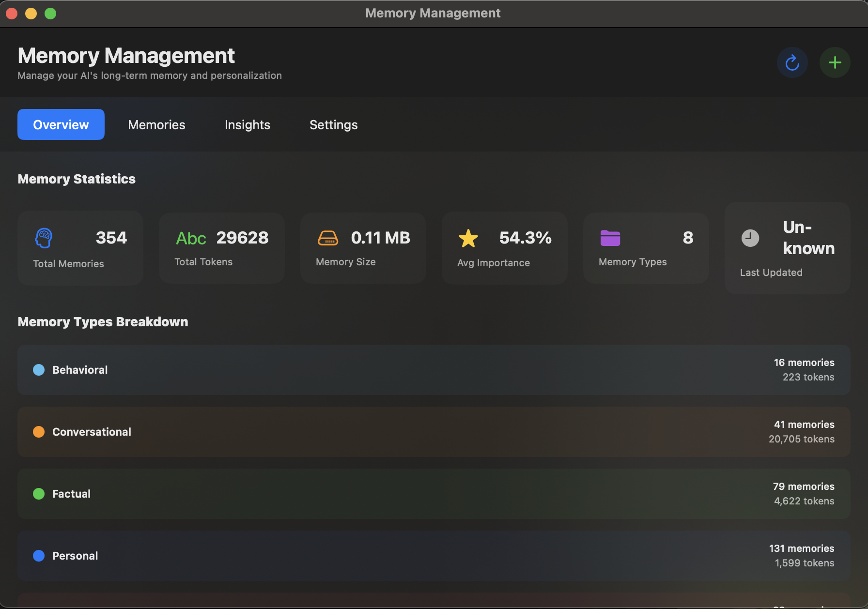
Task: Click the Avg Importance label
Action: (x=494, y=263)
